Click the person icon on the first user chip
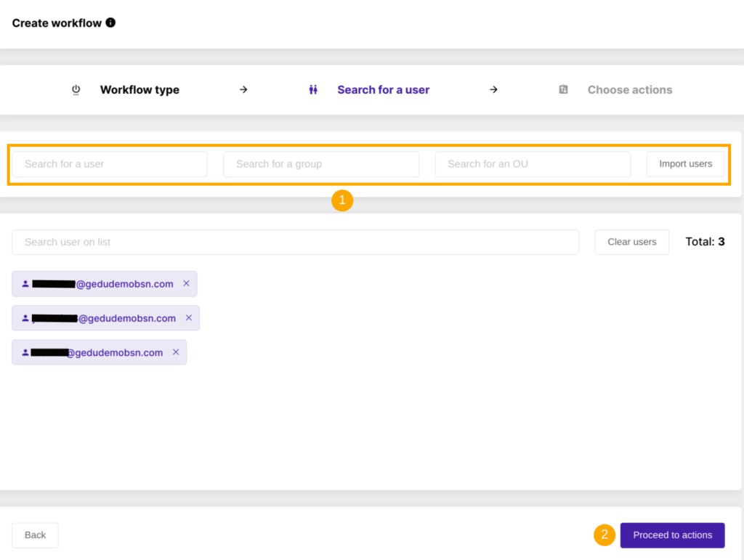This screenshot has height=560, width=744. tap(25, 284)
